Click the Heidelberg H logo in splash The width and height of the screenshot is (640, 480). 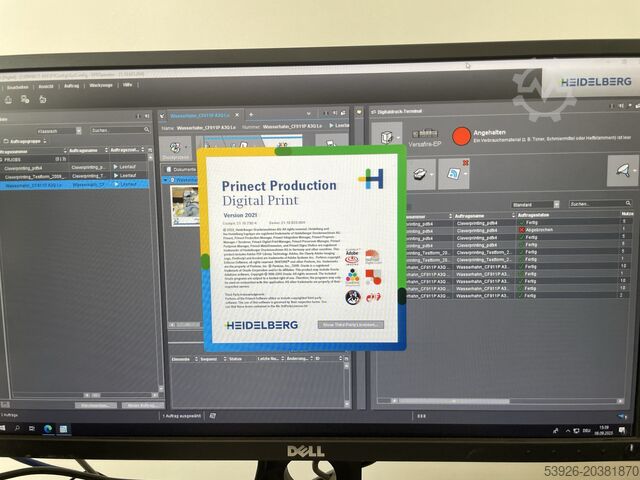coord(372,178)
